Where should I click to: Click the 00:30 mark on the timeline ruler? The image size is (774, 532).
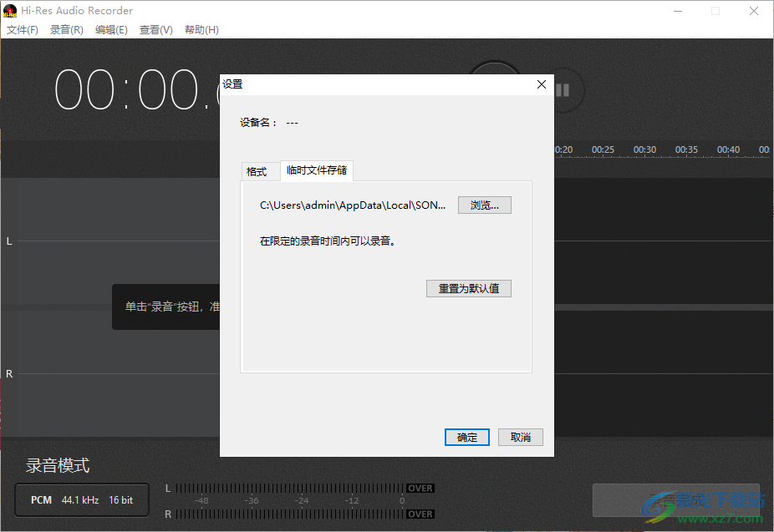point(644,149)
